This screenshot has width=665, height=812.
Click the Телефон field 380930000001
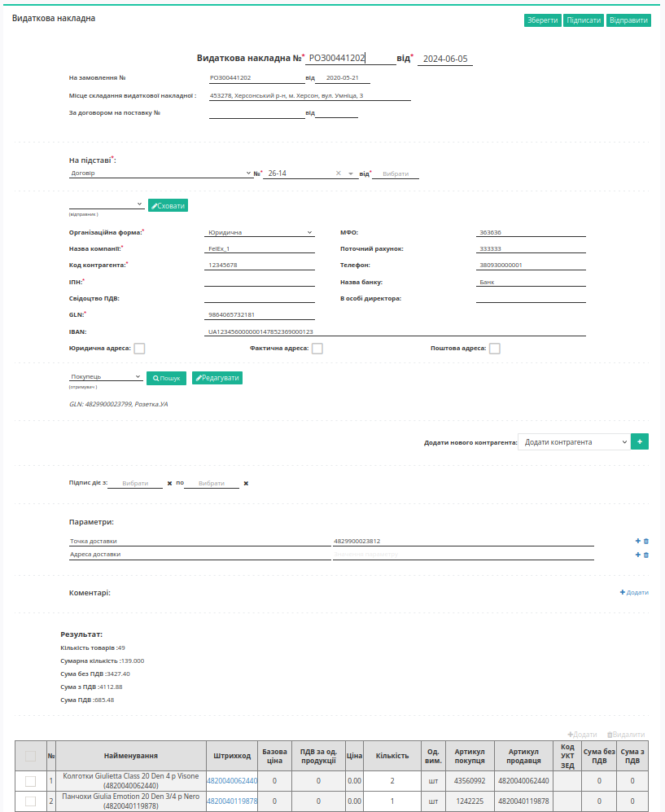(x=531, y=265)
